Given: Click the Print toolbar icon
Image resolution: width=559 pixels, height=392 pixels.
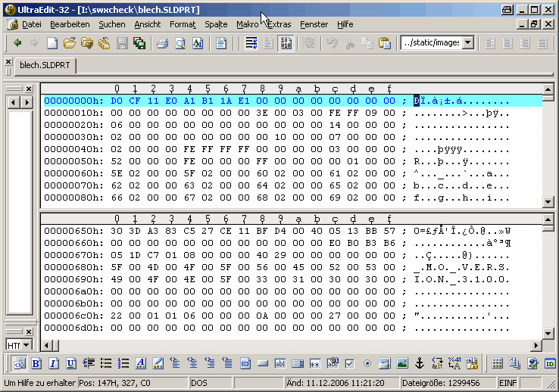Looking at the screenshot, I should point(163,43).
